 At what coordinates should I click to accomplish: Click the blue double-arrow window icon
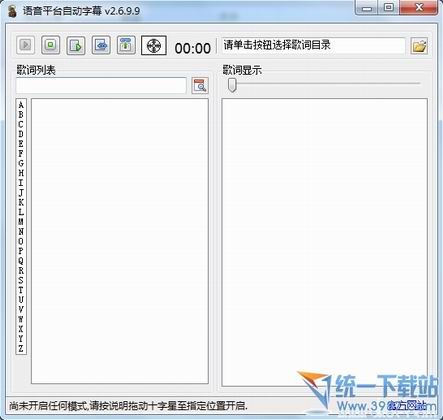(101, 45)
